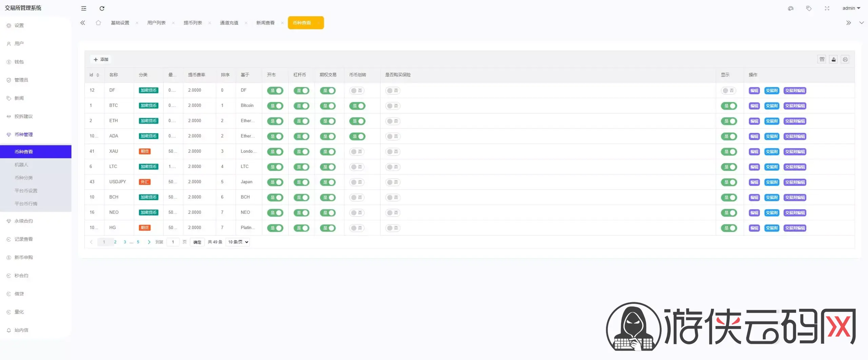Image resolution: width=868 pixels, height=360 pixels.
Task: Click the export icon above table
Action: pyautogui.click(x=833, y=59)
